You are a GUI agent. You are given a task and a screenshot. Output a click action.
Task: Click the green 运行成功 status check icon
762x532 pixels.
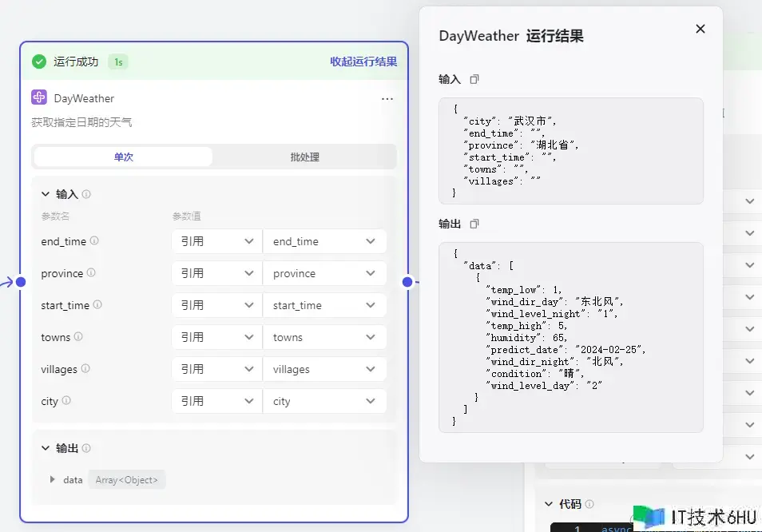(x=39, y=62)
